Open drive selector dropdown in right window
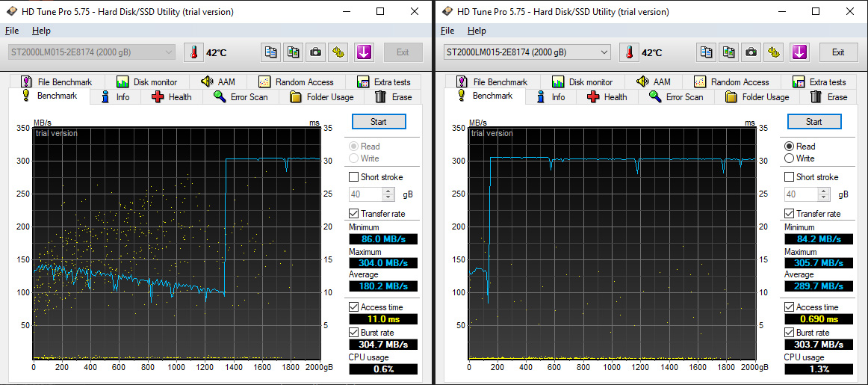The width and height of the screenshot is (868, 385). point(527,52)
